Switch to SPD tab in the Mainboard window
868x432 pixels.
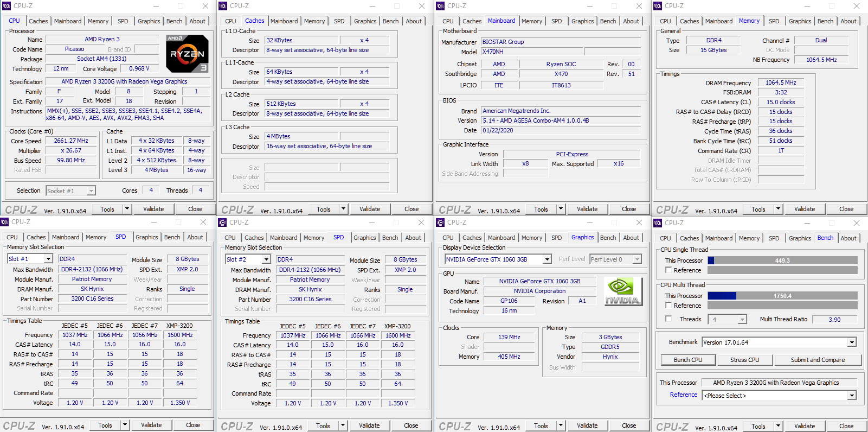click(x=556, y=21)
